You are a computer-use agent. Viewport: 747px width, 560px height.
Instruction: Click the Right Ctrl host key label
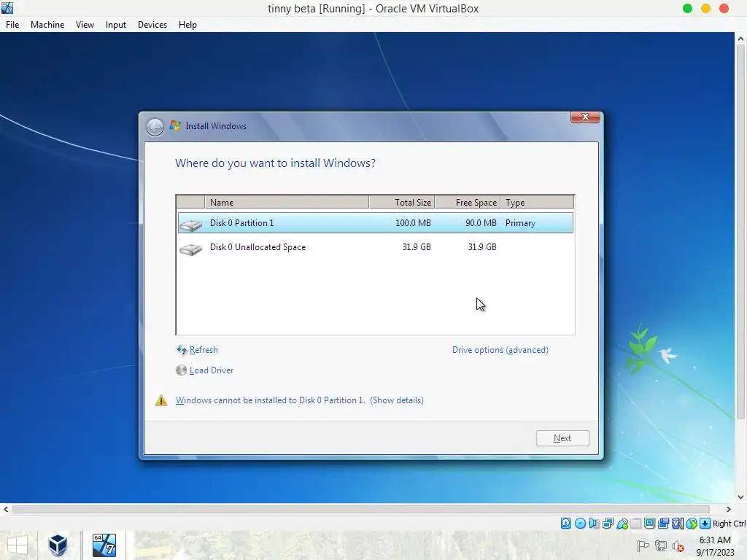[729, 524]
